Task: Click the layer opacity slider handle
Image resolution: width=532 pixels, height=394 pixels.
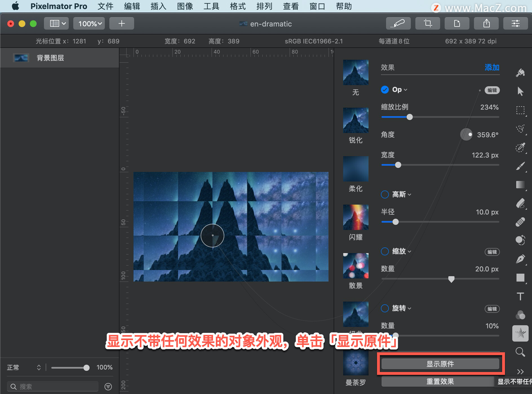Action: tap(87, 368)
